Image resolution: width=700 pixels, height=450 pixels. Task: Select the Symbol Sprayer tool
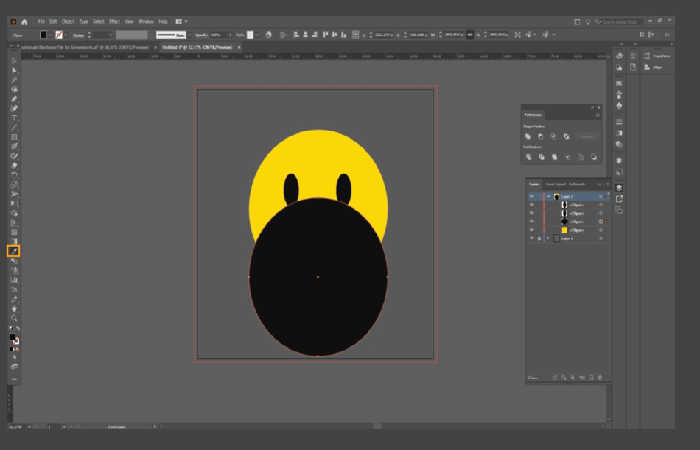click(14, 271)
